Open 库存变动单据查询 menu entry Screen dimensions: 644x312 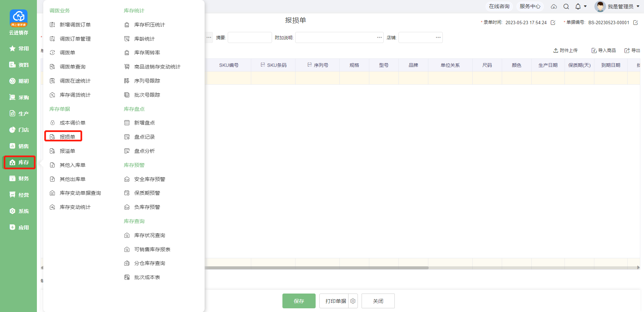point(75,193)
